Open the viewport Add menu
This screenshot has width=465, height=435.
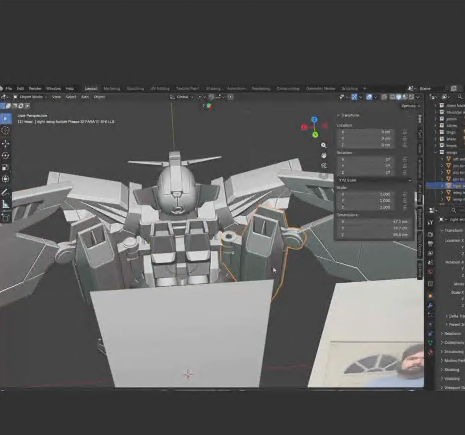(x=85, y=97)
